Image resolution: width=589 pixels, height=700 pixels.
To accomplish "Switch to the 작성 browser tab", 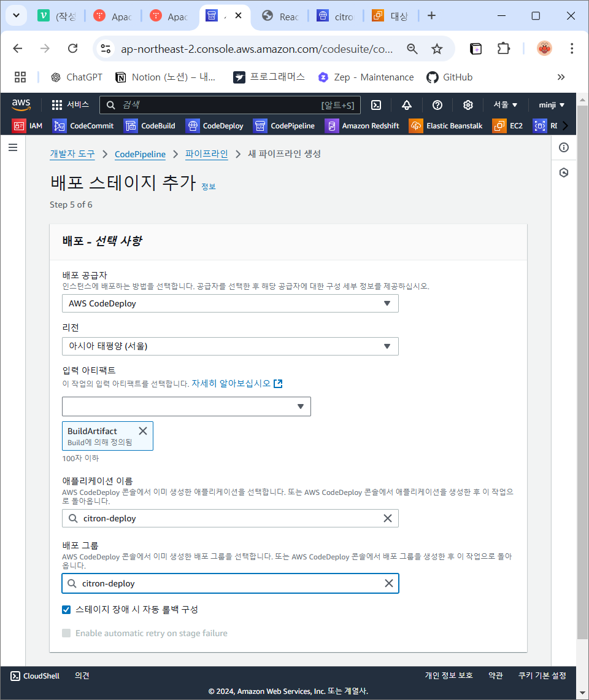I will (x=57, y=16).
